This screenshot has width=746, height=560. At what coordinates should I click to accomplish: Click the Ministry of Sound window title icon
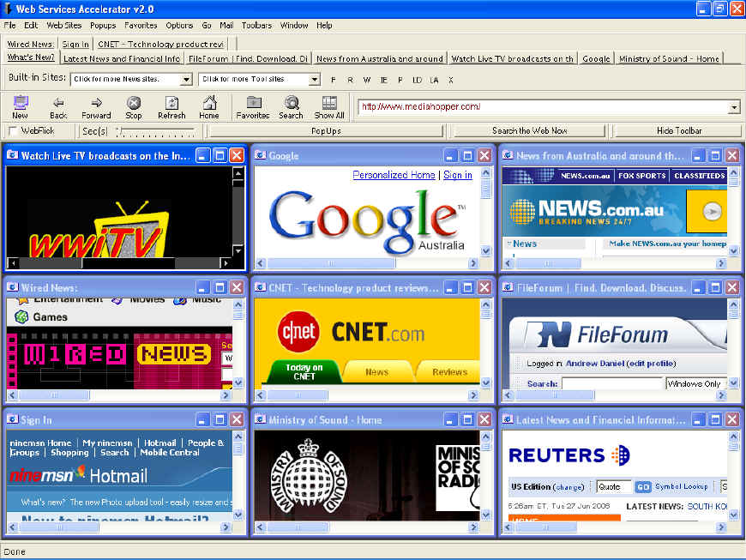click(261, 419)
